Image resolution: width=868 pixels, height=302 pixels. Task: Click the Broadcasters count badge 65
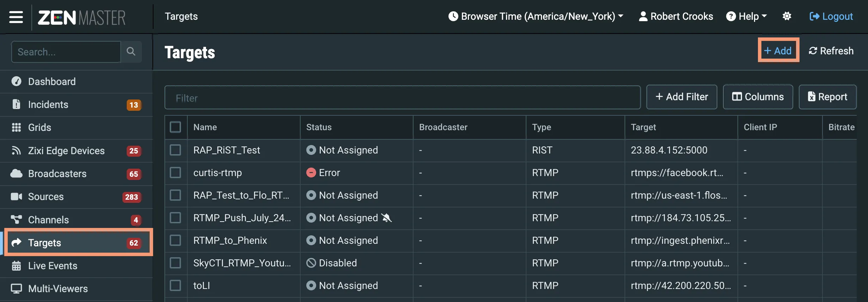pos(134,174)
